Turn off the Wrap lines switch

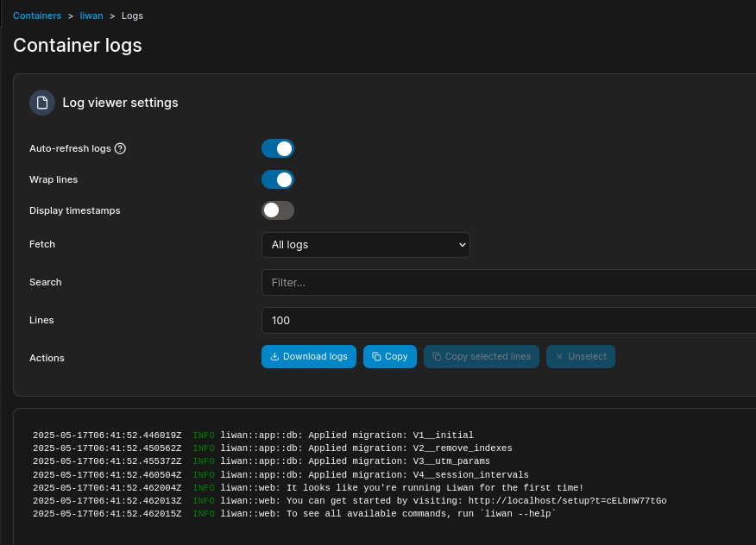point(278,179)
